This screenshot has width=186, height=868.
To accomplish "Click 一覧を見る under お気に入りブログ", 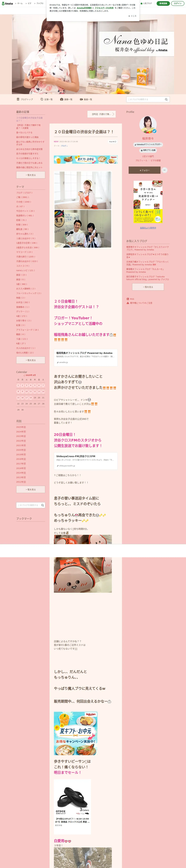I will [x=148, y=287].
